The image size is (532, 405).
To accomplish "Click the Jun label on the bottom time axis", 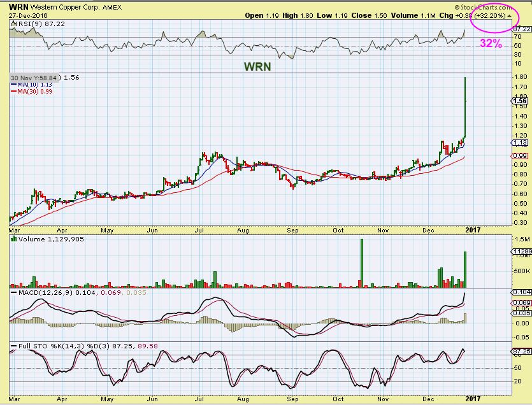I will click(152, 399).
